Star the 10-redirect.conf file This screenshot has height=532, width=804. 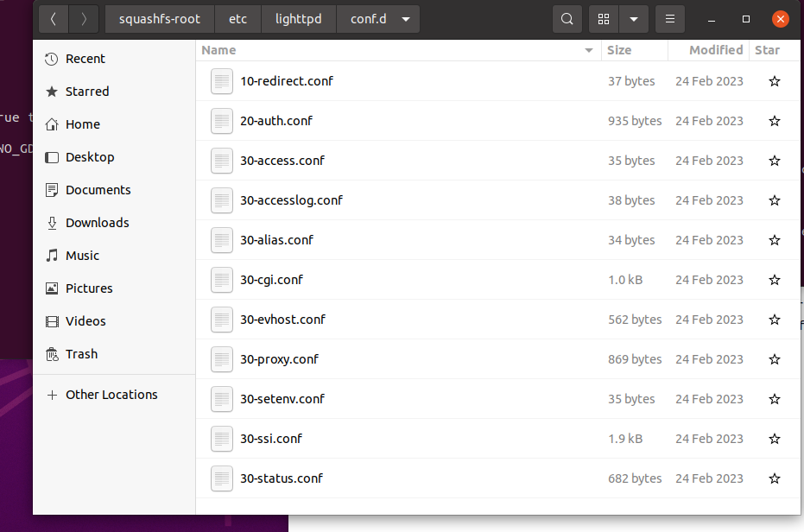tap(775, 81)
